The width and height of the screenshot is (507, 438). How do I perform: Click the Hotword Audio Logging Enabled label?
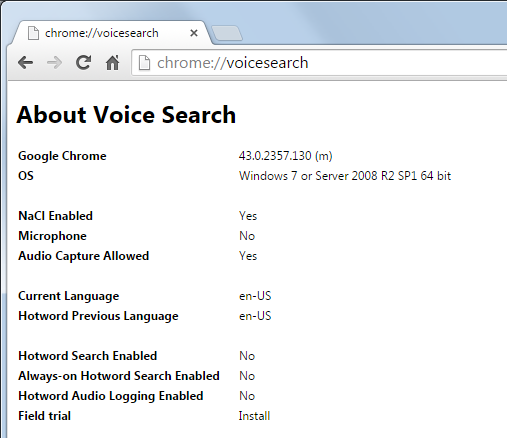111,396
